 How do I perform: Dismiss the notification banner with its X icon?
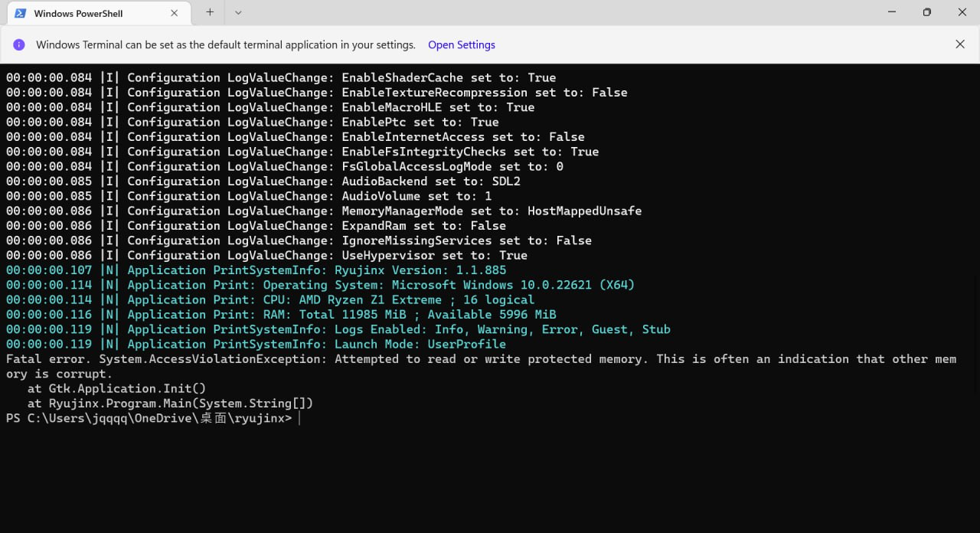click(x=960, y=44)
